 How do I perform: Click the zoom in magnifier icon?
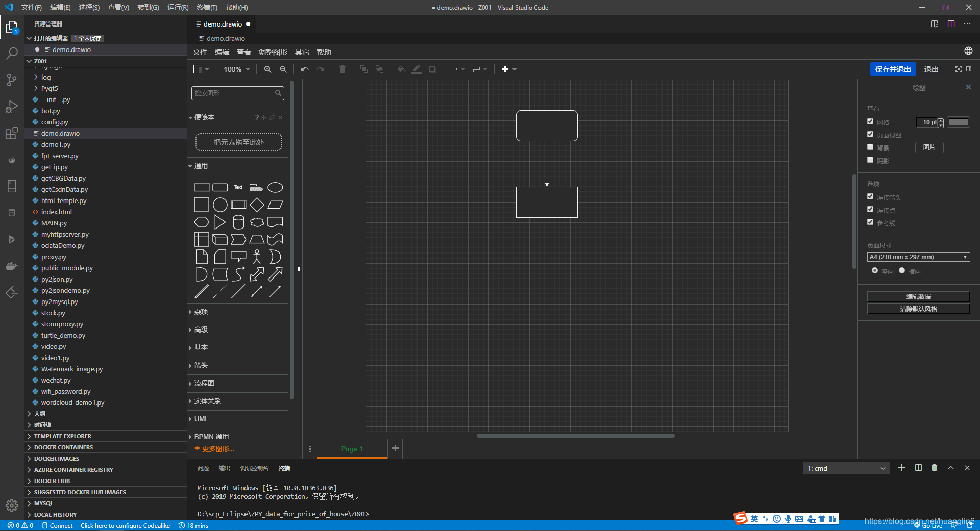click(267, 69)
